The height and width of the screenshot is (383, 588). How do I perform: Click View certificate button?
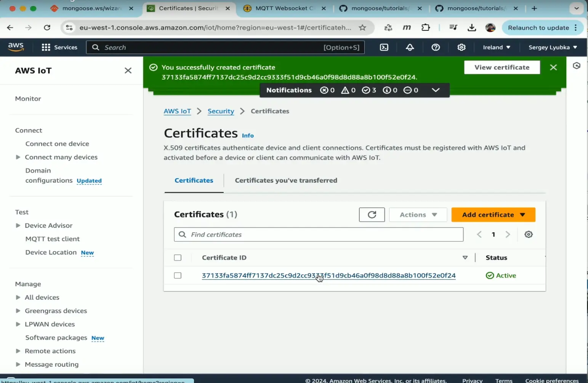502,67
